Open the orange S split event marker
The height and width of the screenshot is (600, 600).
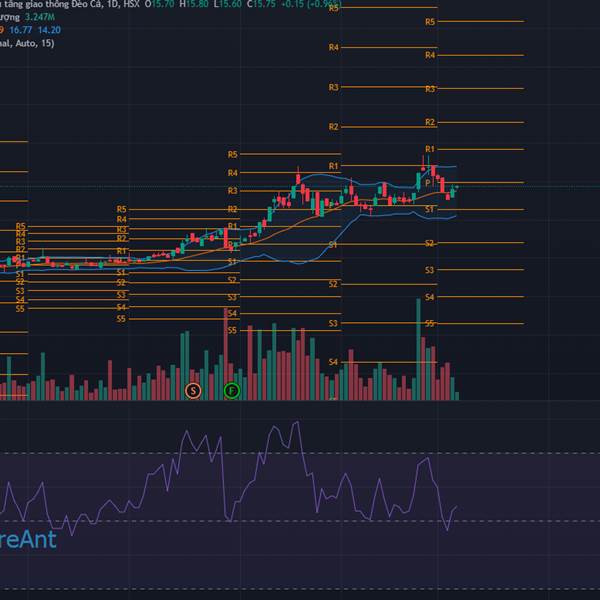tap(193, 391)
